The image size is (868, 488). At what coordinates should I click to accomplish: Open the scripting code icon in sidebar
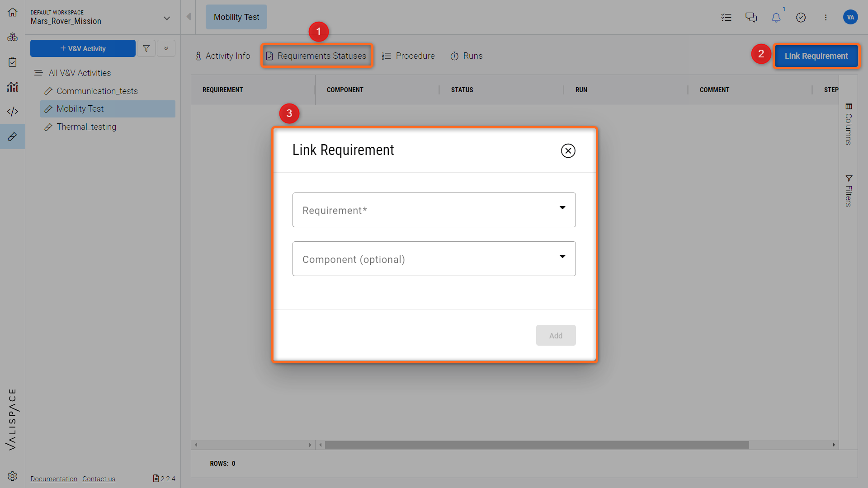point(13,111)
